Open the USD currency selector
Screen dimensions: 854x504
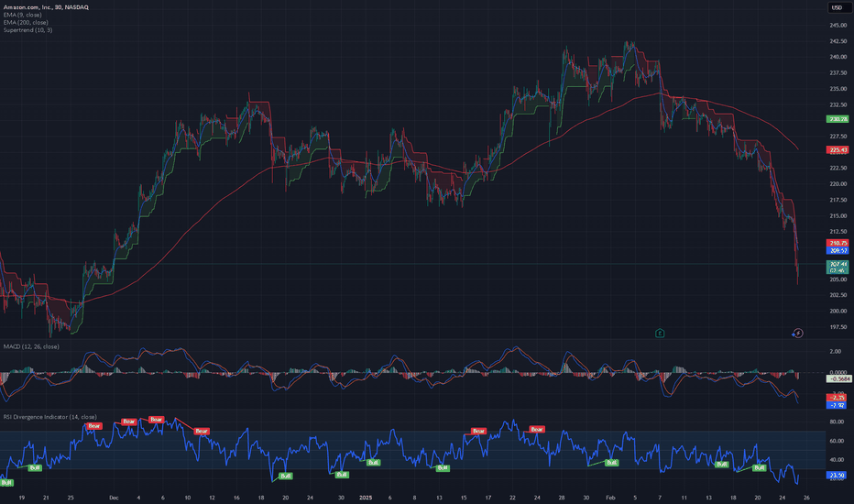(x=838, y=7)
